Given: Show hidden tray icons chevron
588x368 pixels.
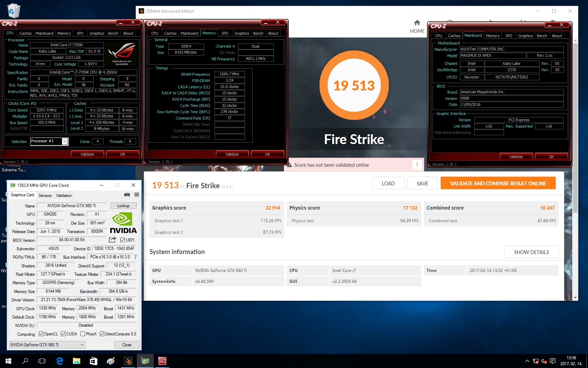Looking at the screenshot, I should pos(527,361).
